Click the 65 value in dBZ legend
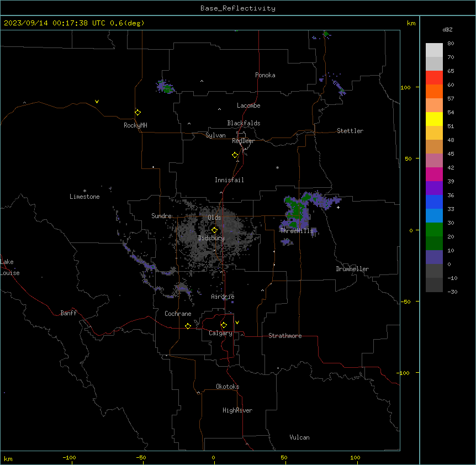476x465 pixels. [x=451, y=71]
